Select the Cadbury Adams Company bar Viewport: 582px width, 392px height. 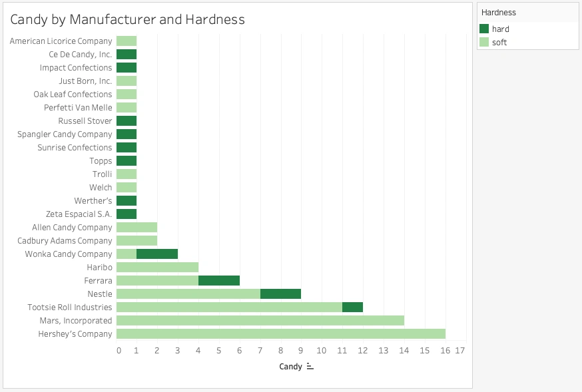tap(137, 241)
